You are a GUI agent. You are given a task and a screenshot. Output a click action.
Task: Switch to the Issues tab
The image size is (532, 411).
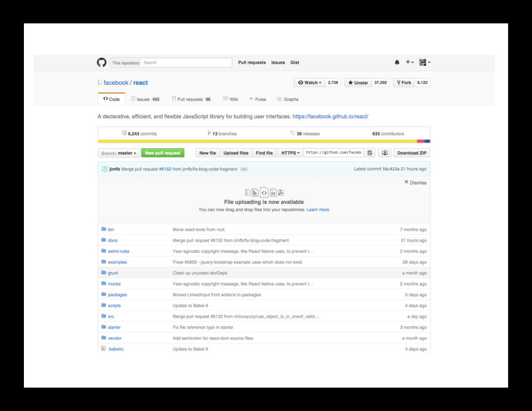(145, 99)
